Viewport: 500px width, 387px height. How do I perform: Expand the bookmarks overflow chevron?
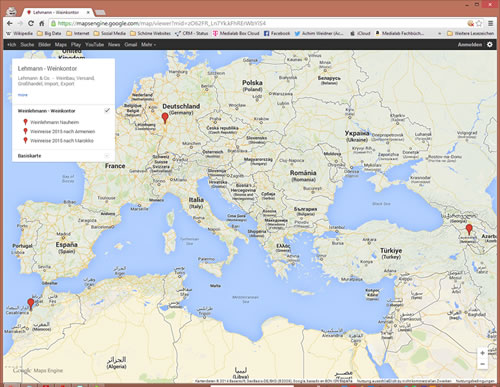439,33
